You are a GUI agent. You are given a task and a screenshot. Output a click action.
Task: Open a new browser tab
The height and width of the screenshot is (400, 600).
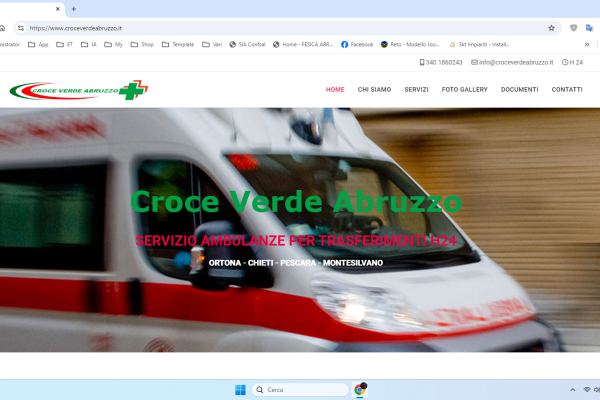tap(73, 9)
